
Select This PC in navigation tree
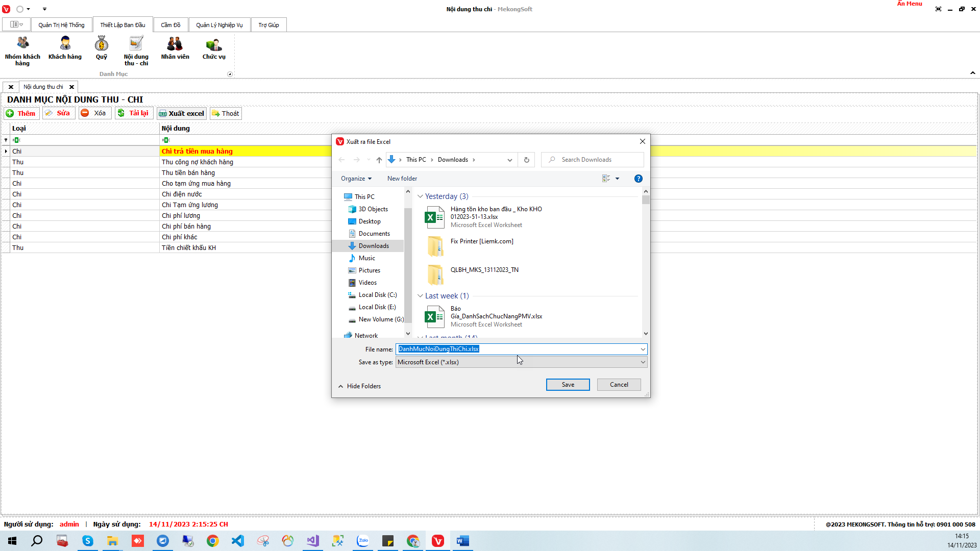click(364, 197)
